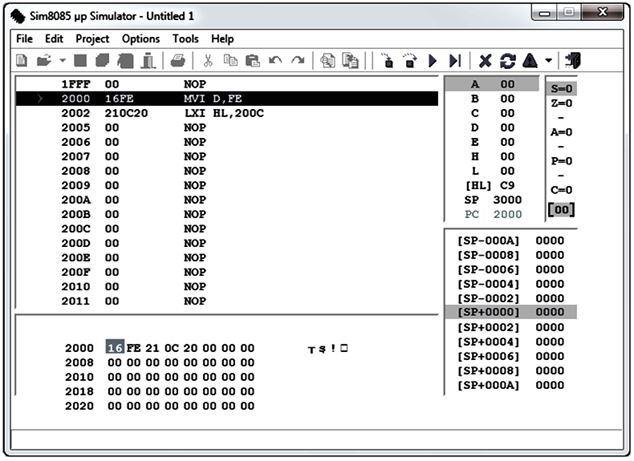Select the SP 3000 row
The image size is (634, 461).
(x=492, y=200)
